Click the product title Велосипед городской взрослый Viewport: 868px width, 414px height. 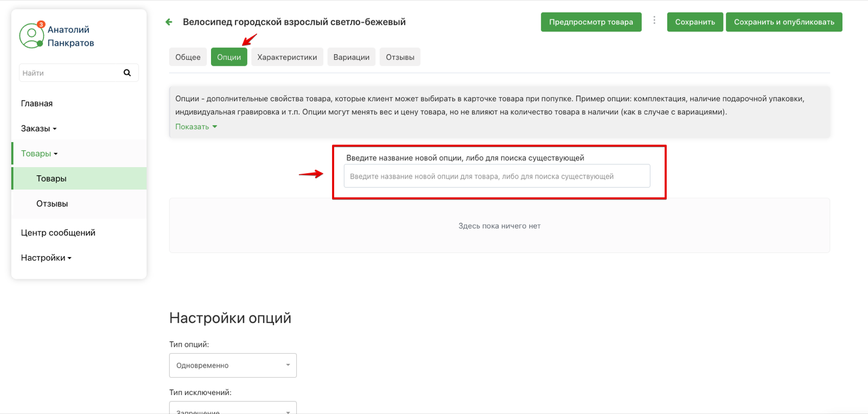pyautogui.click(x=294, y=22)
